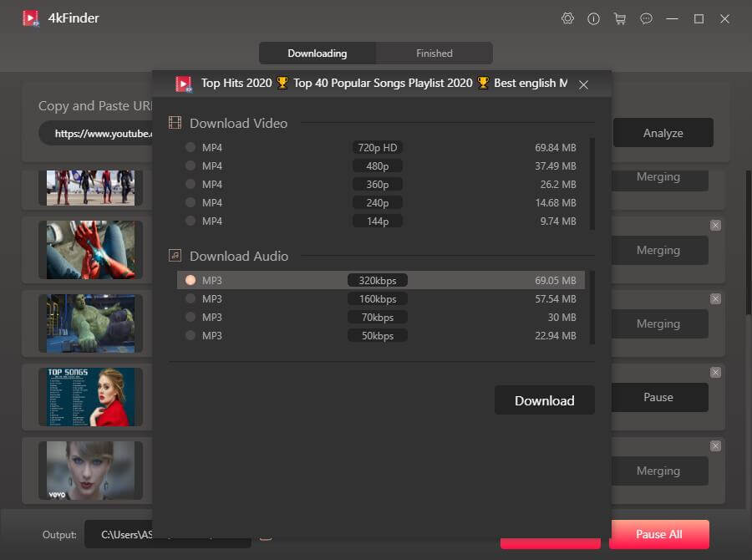752x560 pixels.
Task: Click the feedback chat bubble icon
Action: point(646,18)
